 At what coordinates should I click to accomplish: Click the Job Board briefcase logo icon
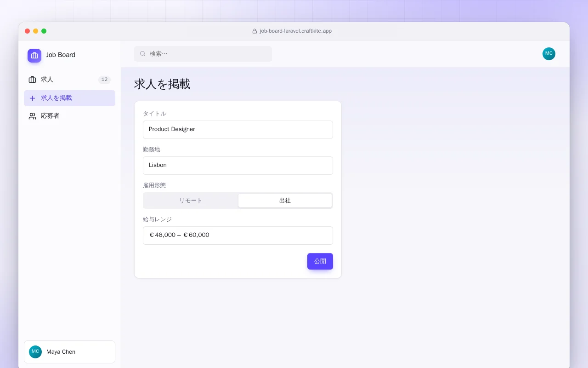click(34, 55)
